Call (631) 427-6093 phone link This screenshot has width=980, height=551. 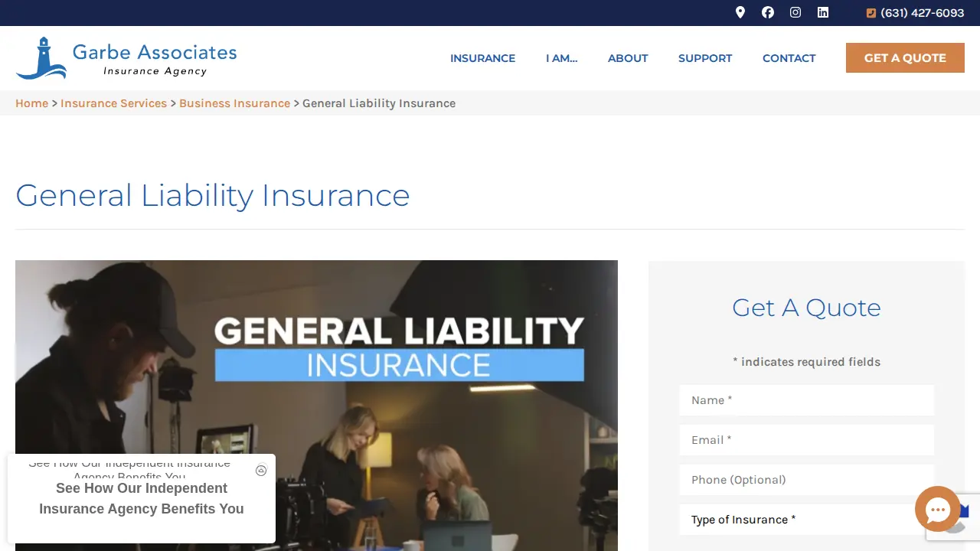[923, 13]
